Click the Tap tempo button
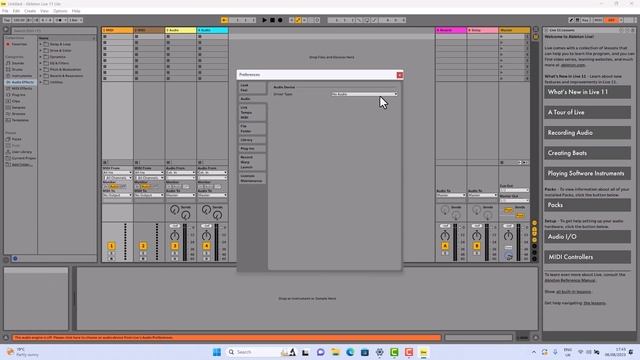This screenshot has width=640, height=360. [7, 20]
